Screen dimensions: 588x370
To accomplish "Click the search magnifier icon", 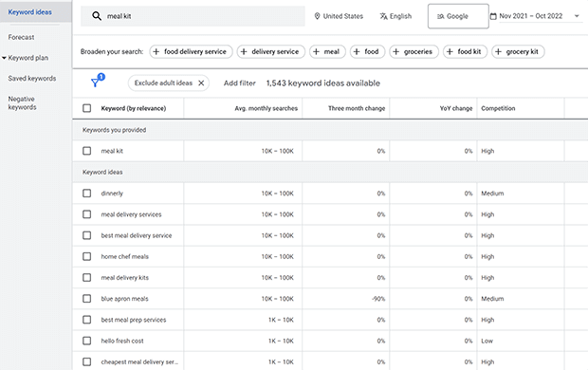I will [x=97, y=16].
